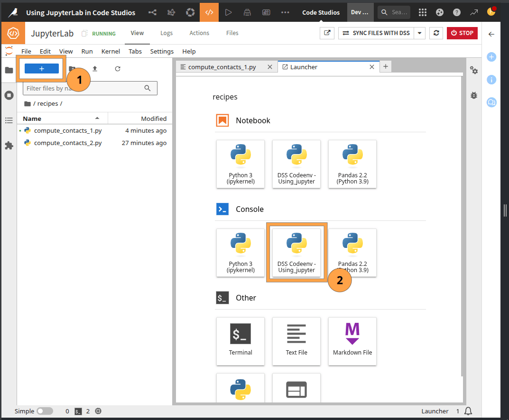Launch Python 3 ipykernel console
Screen dimensions: 509x420
(241, 253)
